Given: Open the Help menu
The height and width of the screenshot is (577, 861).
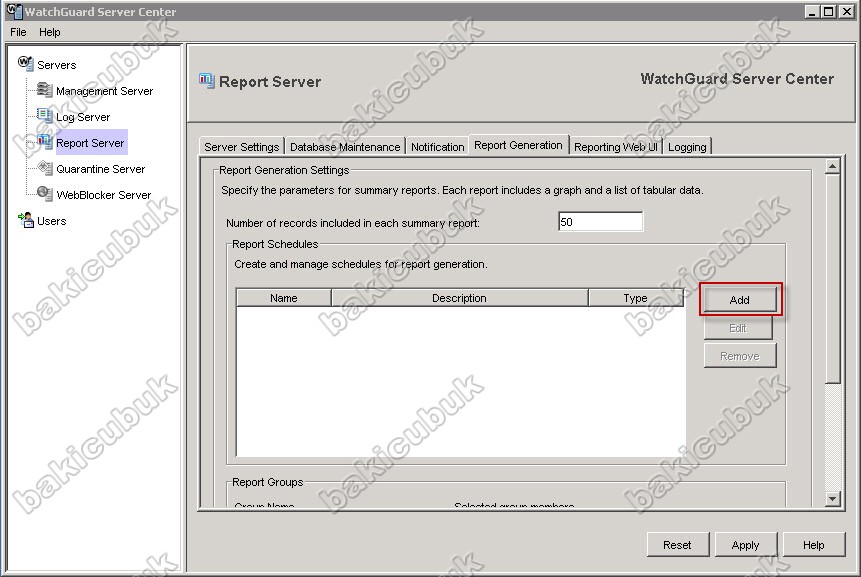Looking at the screenshot, I should click(49, 32).
